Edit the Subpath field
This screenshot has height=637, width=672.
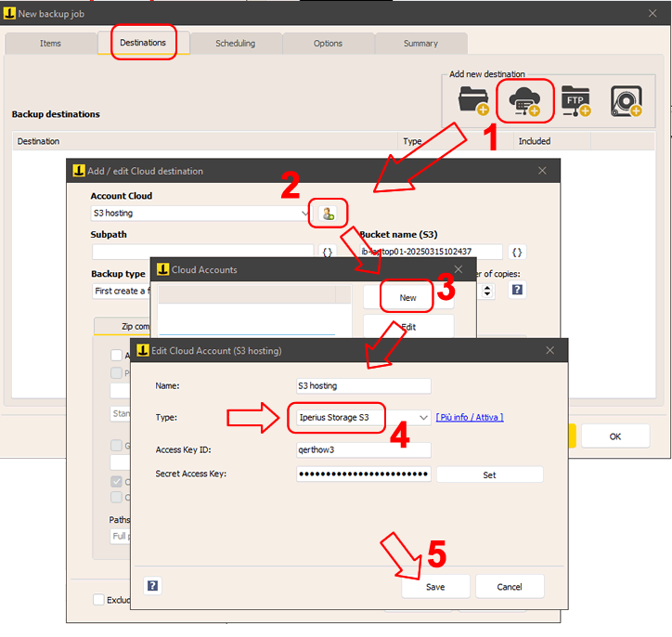pyautogui.click(x=202, y=252)
